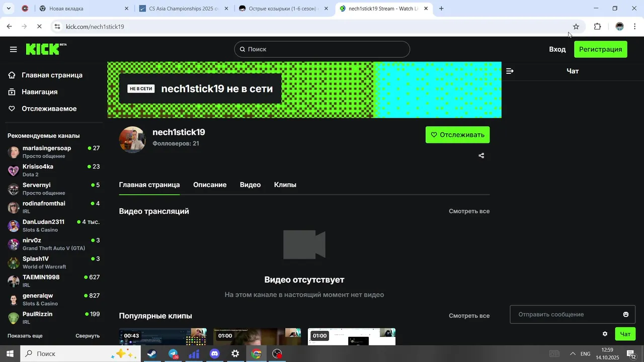Click nech1stick19 profile avatar
This screenshot has width=644, height=362.
[132, 139]
